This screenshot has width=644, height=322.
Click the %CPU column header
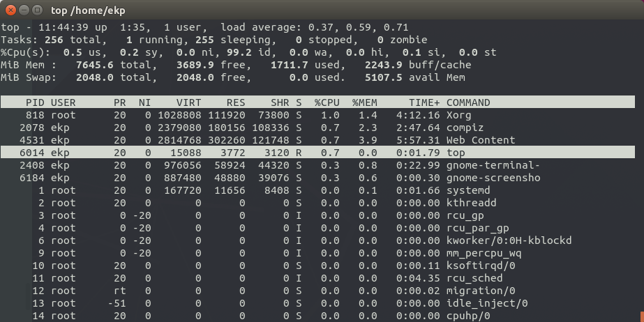coord(327,102)
